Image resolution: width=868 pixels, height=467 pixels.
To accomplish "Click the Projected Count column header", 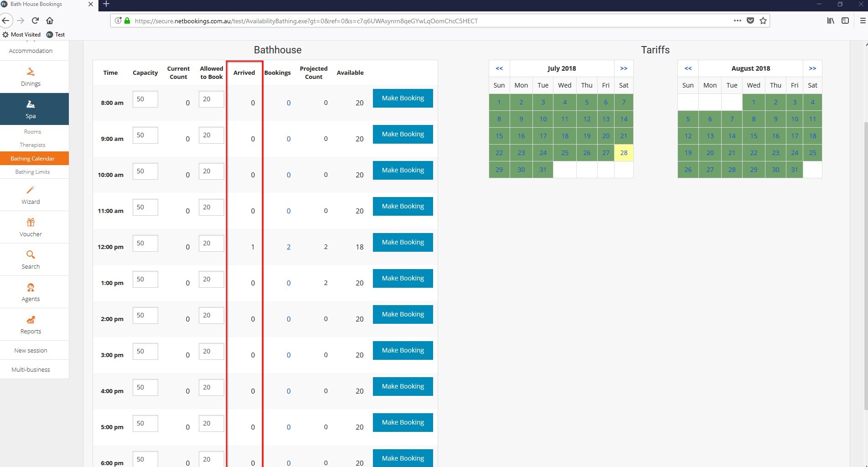I will point(314,73).
